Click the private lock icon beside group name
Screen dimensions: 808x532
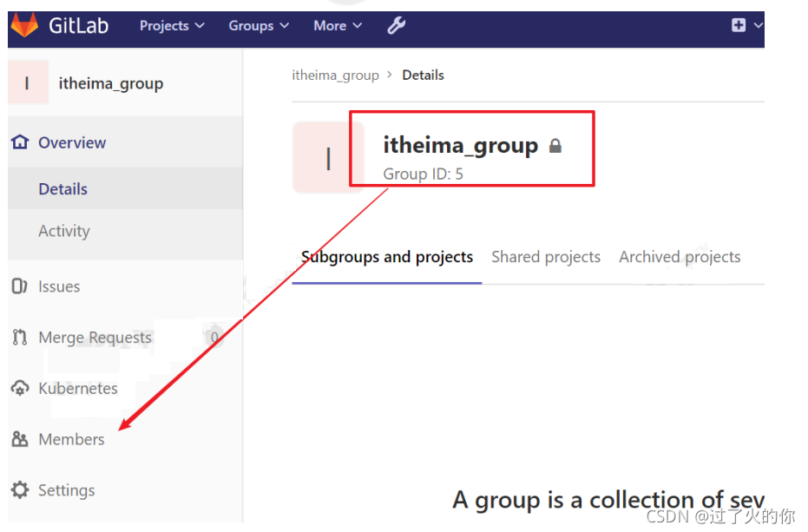click(x=555, y=147)
